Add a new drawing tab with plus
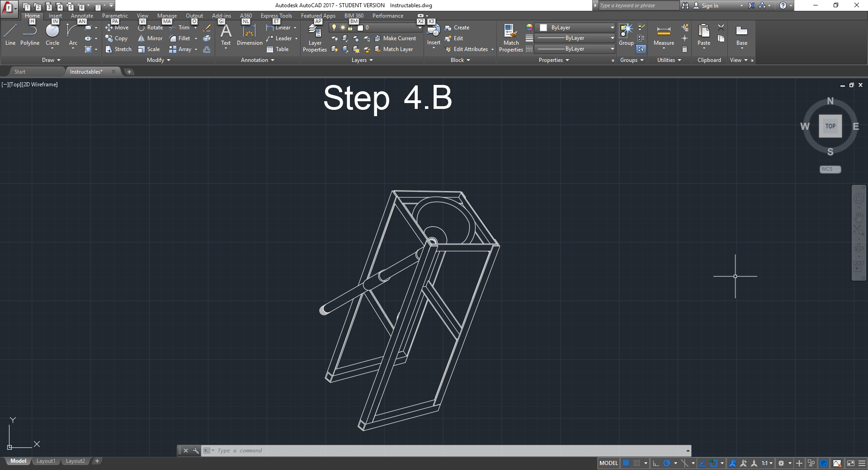The image size is (868, 470). point(129,72)
